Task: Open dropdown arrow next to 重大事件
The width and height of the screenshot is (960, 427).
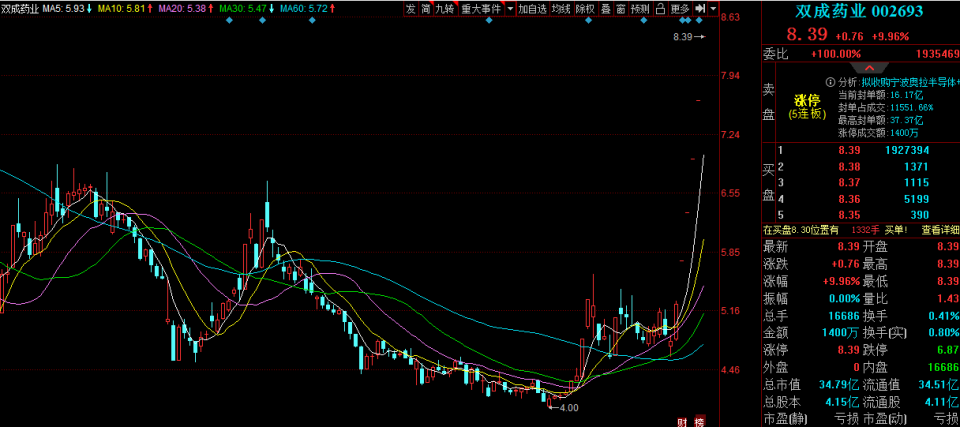Action: pyautogui.click(x=511, y=8)
